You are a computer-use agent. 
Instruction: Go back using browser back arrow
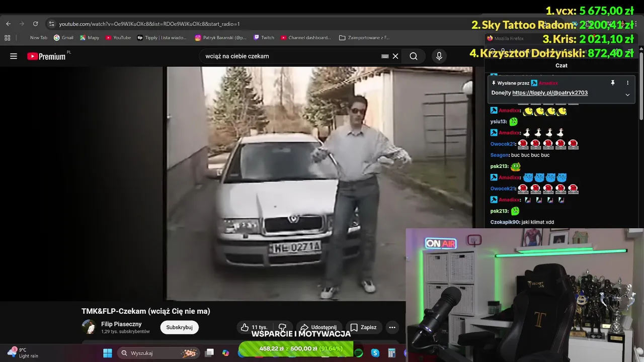click(8, 24)
